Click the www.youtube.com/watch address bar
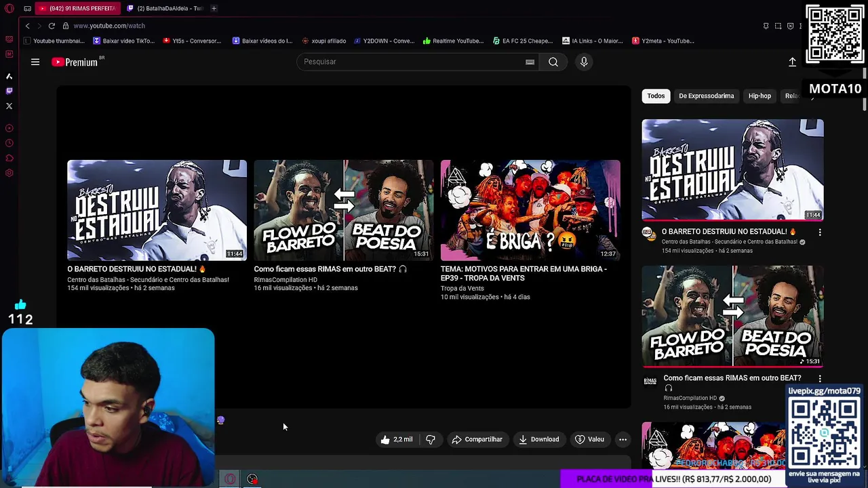This screenshot has height=488, width=868. tap(109, 26)
